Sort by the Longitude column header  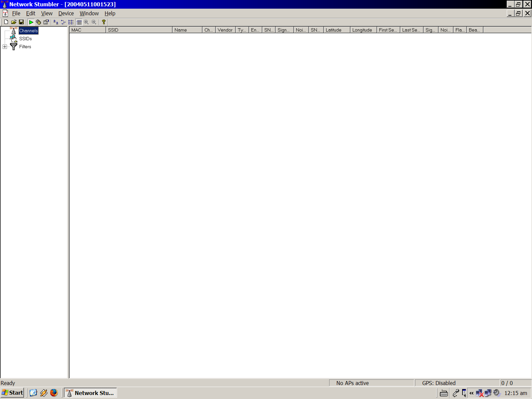(x=364, y=30)
